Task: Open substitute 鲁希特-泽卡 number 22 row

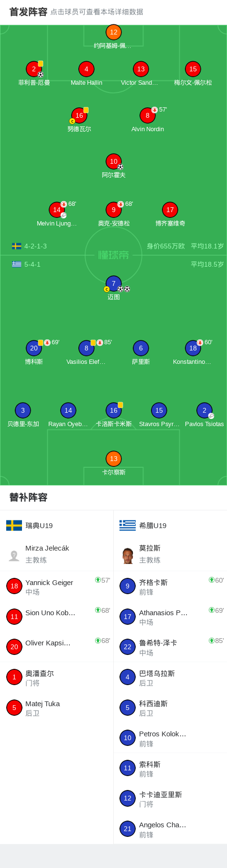Action: [171, 647]
